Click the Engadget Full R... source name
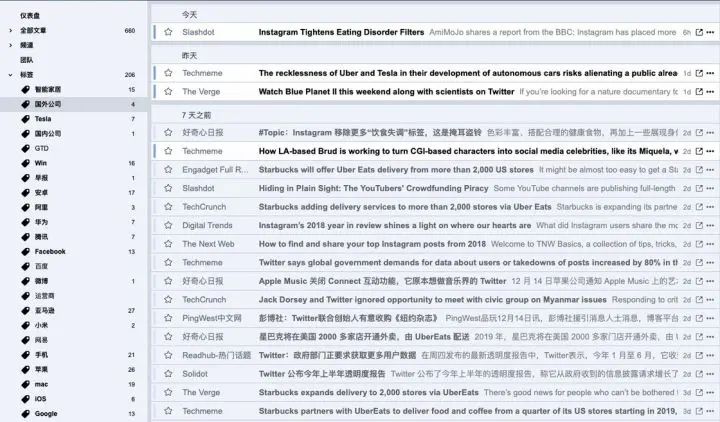The image size is (720, 422). [x=215, y=170]
